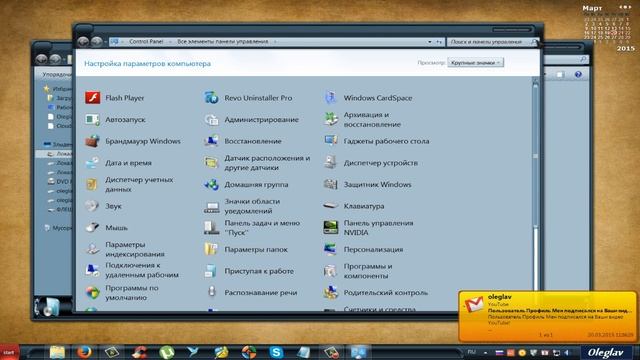Select the Control Panel breadcrumb
Image resolution: width=640 pixels, height=360 pixels.
click(x=146, y=42)
